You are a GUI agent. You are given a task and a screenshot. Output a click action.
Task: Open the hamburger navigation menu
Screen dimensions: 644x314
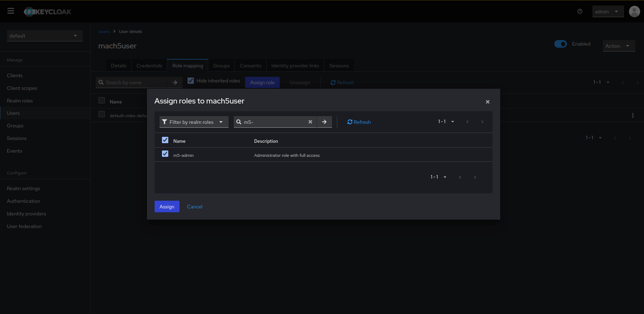click(x=11, y=11)
